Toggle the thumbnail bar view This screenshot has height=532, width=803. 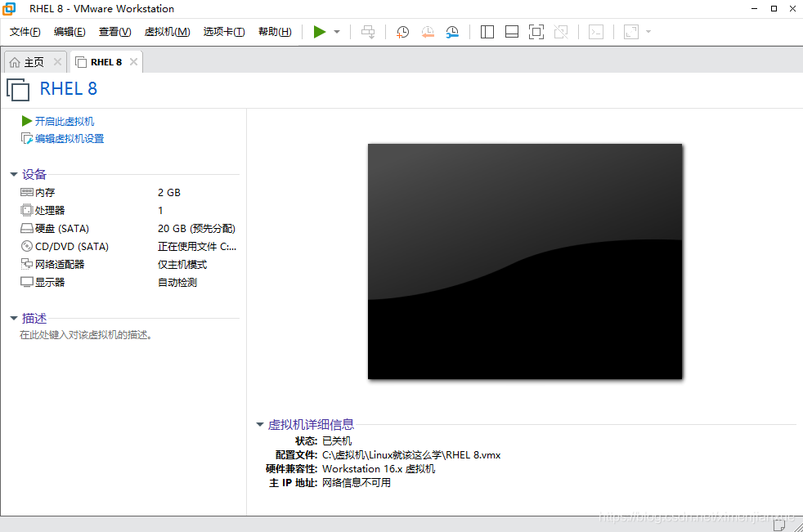(x=511, y=32)
